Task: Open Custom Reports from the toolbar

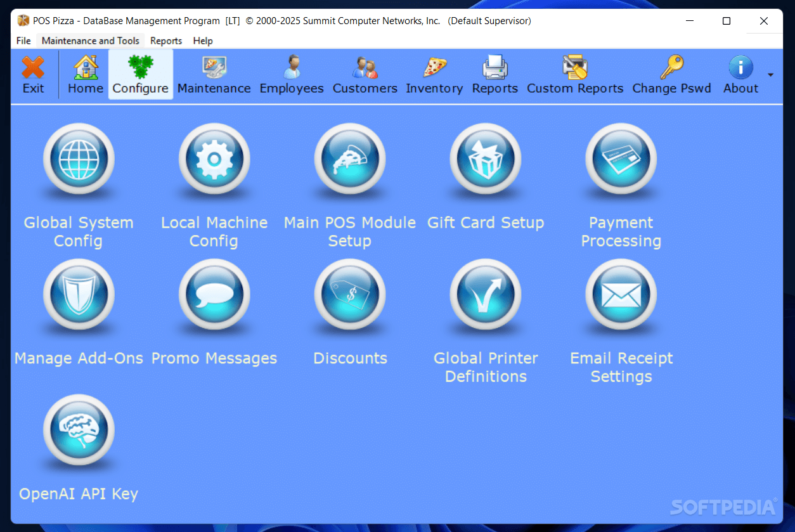Action: 575,75
